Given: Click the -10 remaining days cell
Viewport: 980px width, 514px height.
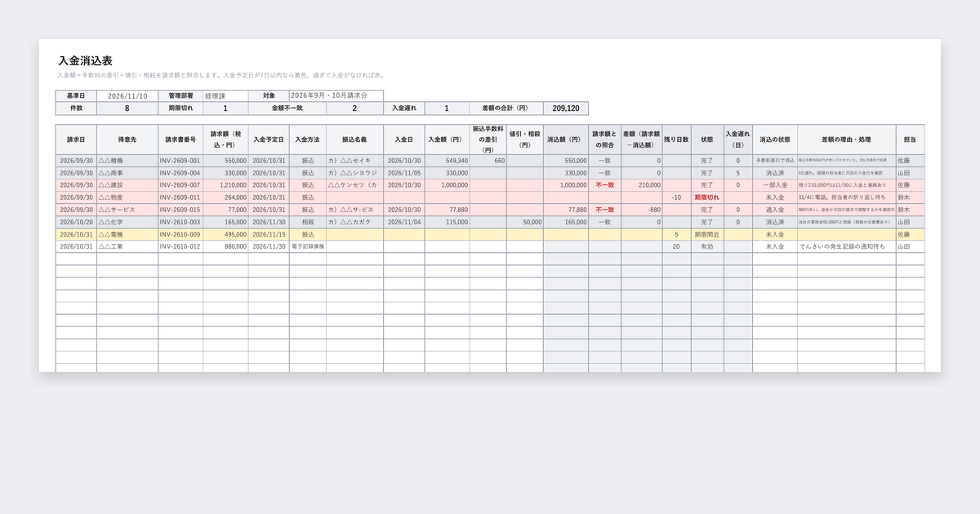Looking at the screenshot, I should (676, 197).
